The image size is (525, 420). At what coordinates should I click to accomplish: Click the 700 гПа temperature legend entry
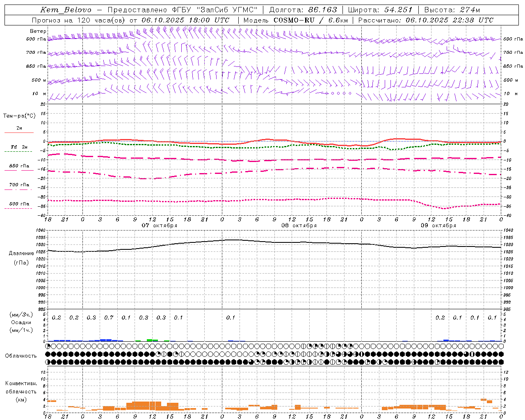click(x=19, y=185)
